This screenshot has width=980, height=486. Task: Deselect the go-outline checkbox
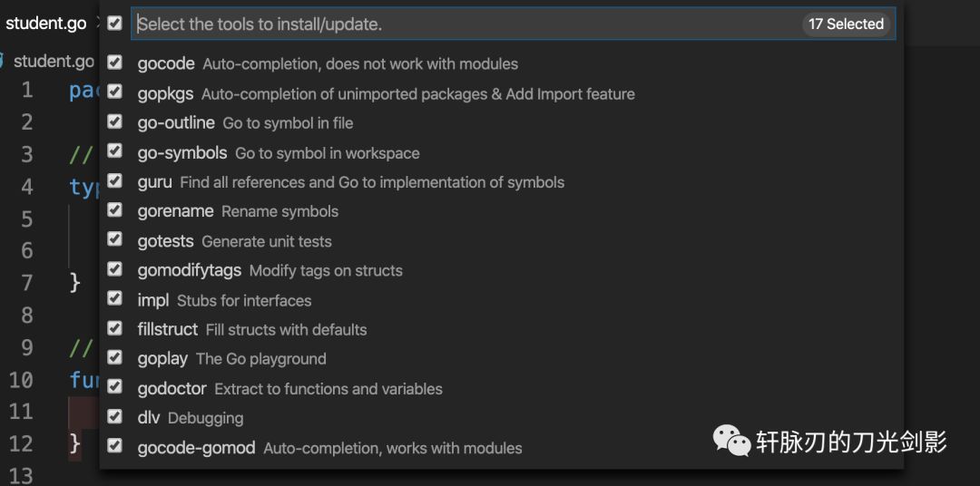[x=114, y=121]
